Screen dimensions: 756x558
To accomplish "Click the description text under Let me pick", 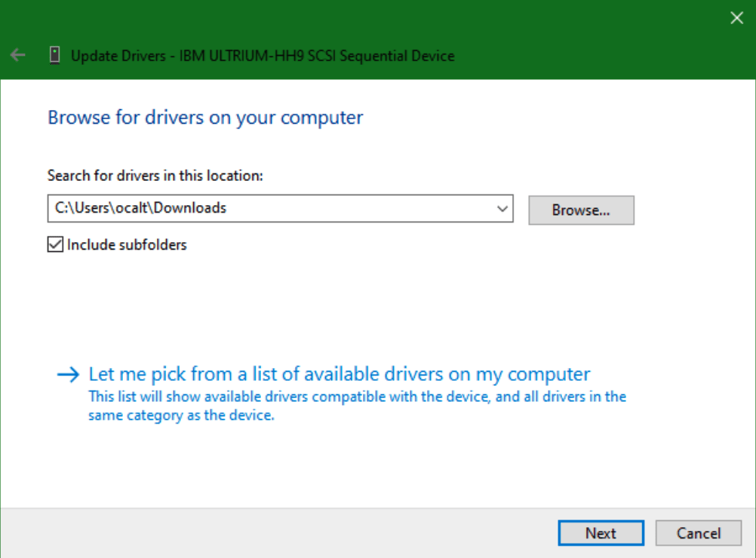I will [357, 406].
